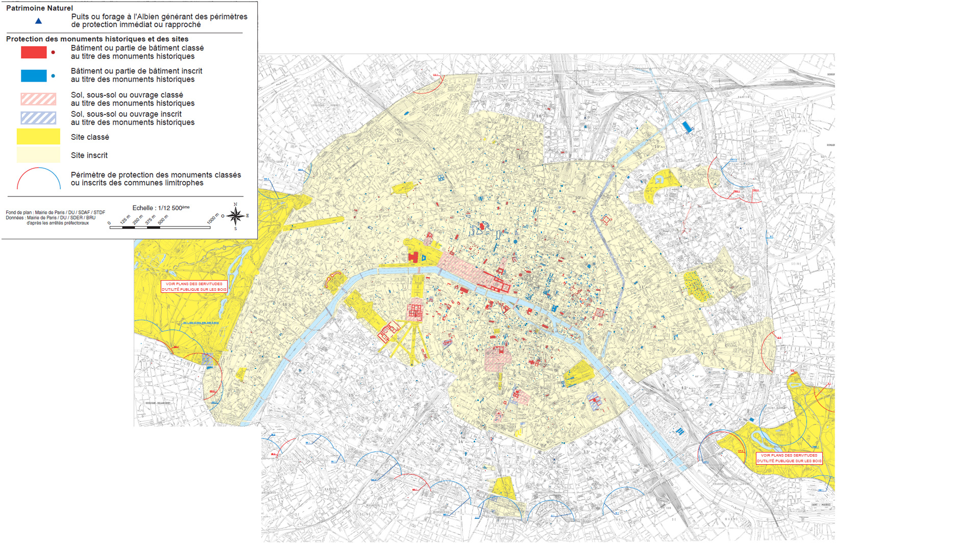
Task: Click the small red dot beside the red rectangle in the legend
Action: click(53, 53)
